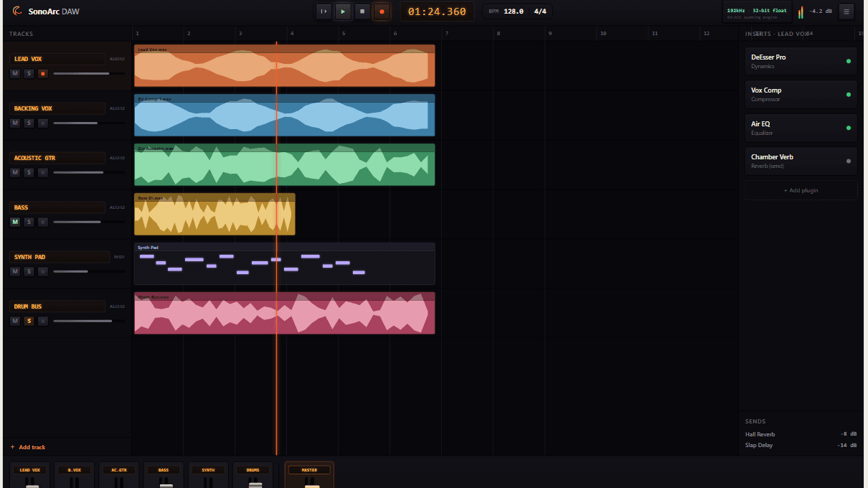Adjust the LEAD VOX volume slider

(x=89, y=73)
